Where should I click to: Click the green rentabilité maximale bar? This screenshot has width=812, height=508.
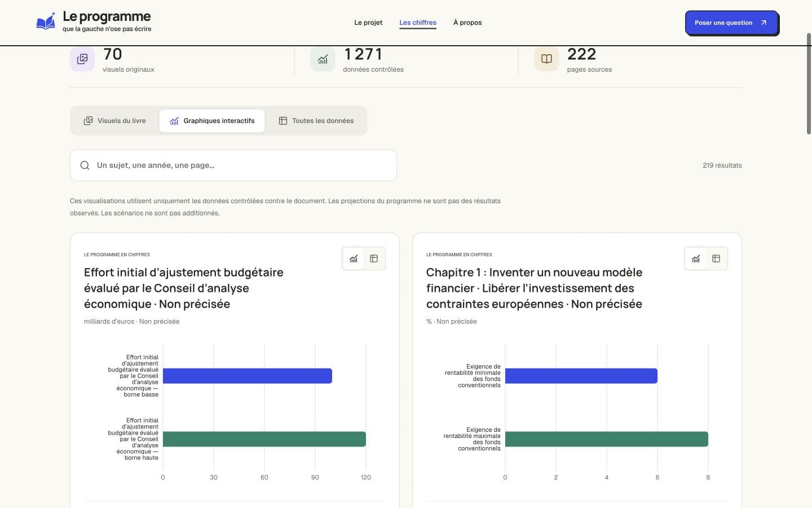pos(606,439)
